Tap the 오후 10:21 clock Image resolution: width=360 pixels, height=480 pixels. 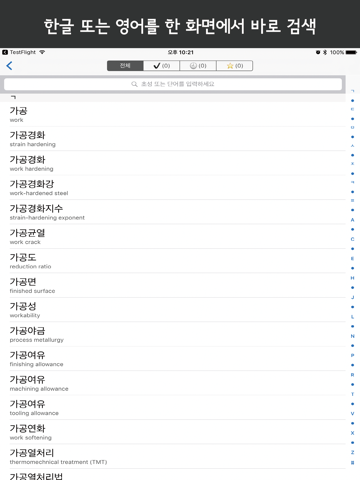tap(180, 52)
